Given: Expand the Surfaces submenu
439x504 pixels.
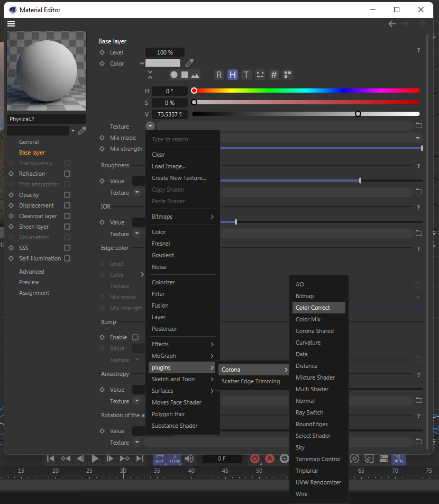Looking at the screenshot, I should pos(182,391).
